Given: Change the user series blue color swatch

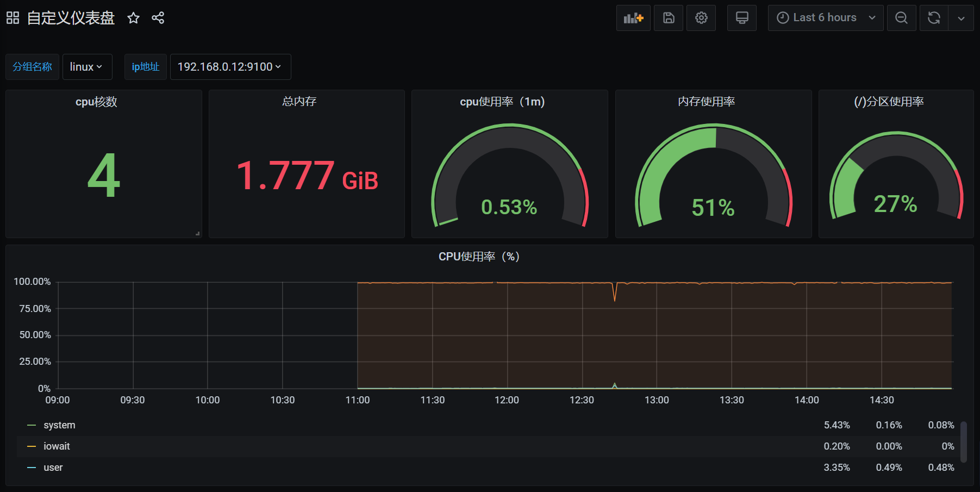Looking at the screenshot, I should 32,468.
